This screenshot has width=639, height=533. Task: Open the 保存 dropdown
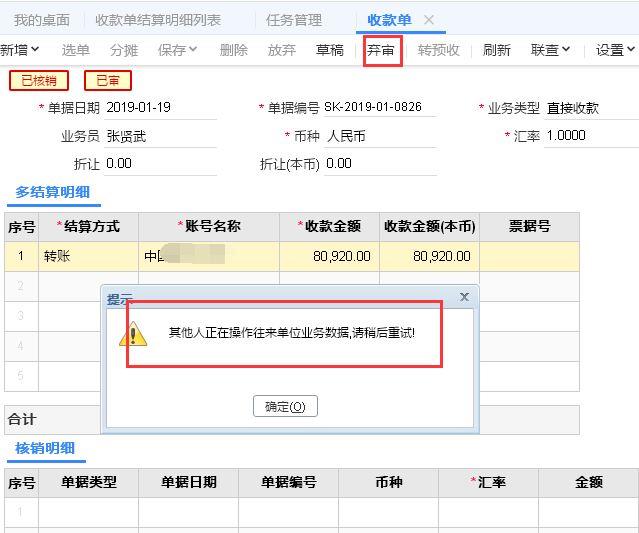[x=178, y=50]
